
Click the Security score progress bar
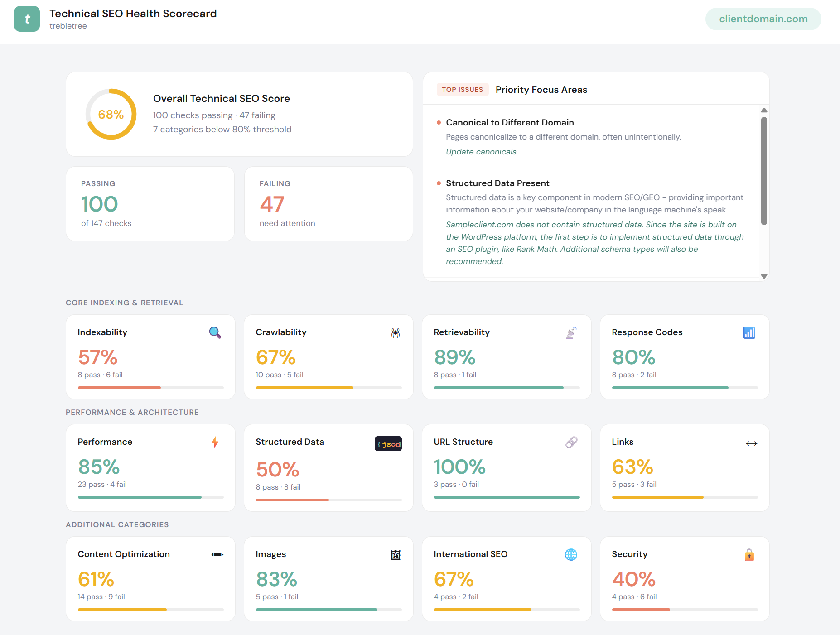pos(685,610)
